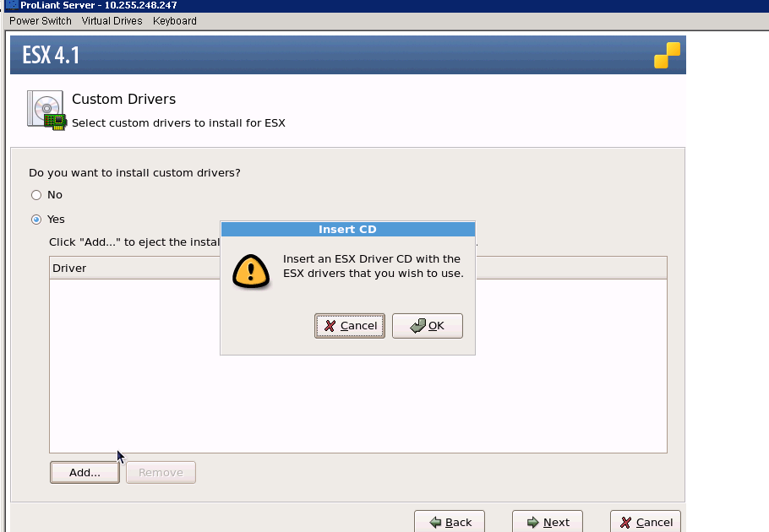Click Cancel in Insert CD dialog
The height and width of the screenshot is (532, 769).
(350, 326)
